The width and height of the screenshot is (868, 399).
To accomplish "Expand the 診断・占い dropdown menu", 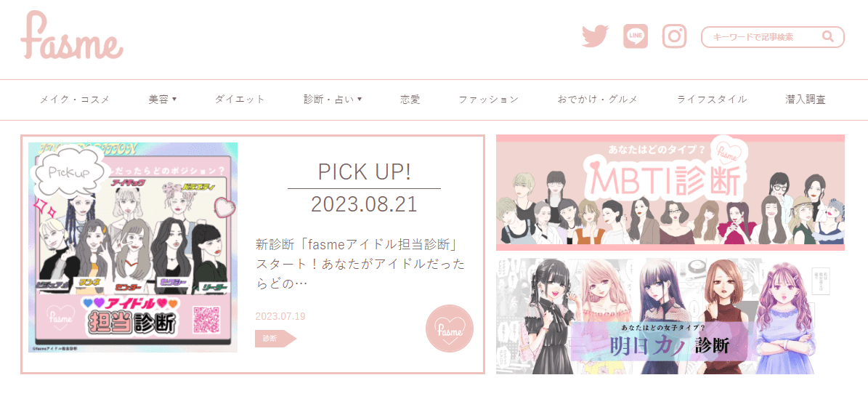I will (x=333, y=100).
